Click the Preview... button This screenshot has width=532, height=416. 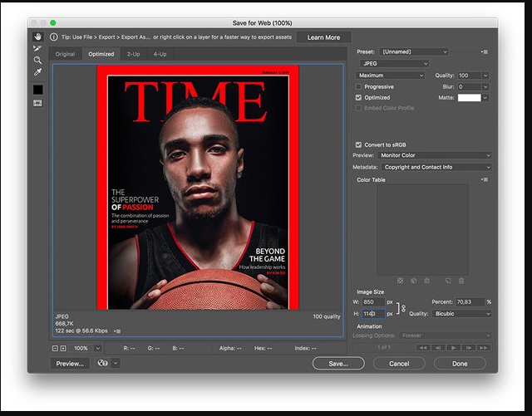(x=70, y=364)
